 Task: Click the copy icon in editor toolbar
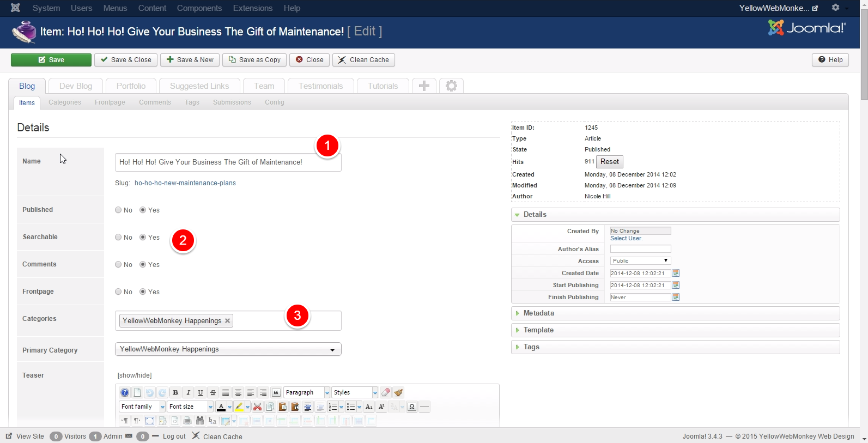270,406
